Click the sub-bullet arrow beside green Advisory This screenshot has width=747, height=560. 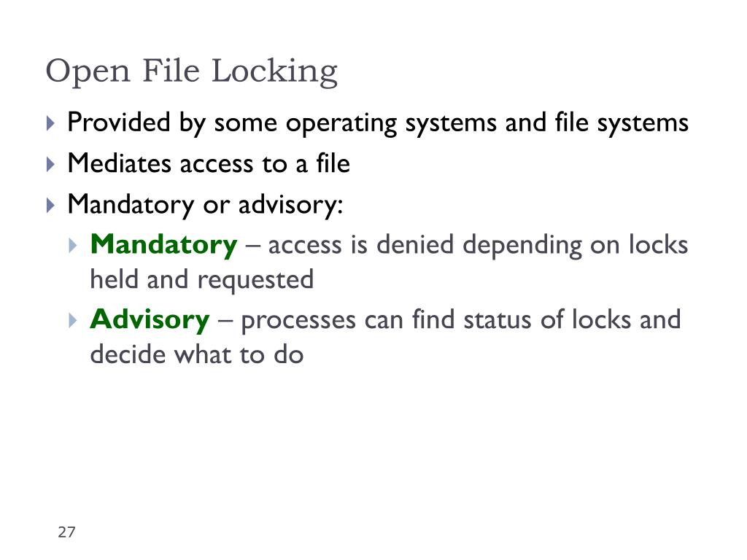73,321
